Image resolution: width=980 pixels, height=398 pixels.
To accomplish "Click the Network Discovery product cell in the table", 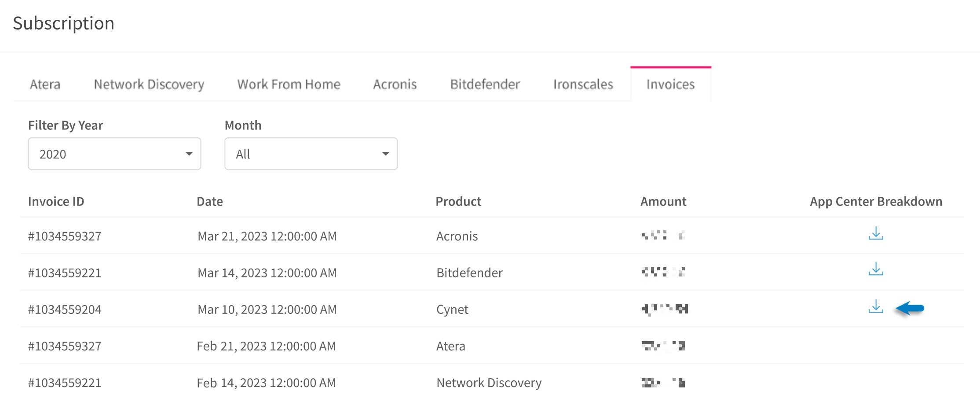I will pyautogui.click(x=489, y=383).
